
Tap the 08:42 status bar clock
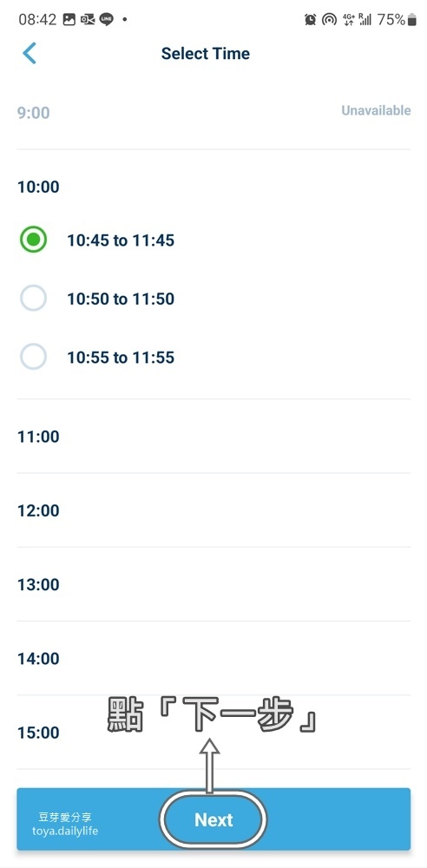[37, 20]
